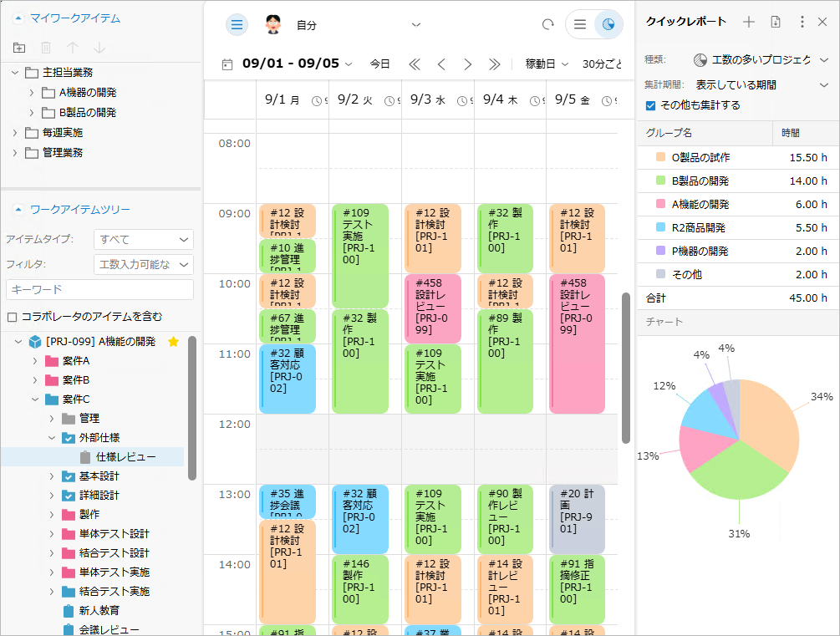Select 仕様レビュー in the work item tree
Screen dimensions: 840x636
pos(125,457)
